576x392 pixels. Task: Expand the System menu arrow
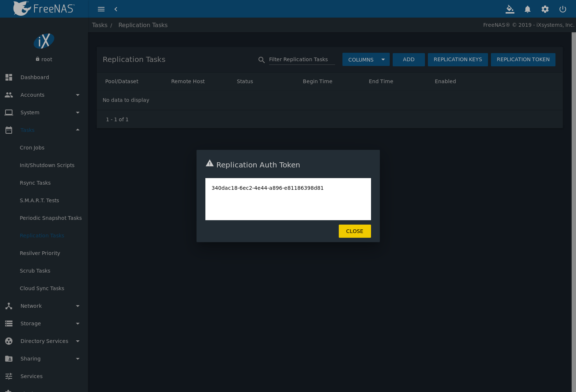point(78,112)
